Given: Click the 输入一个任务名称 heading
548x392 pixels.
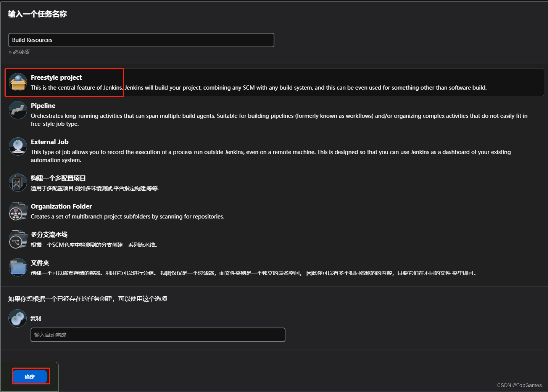Looking at the screenshot, I should (x=37, y=14).
